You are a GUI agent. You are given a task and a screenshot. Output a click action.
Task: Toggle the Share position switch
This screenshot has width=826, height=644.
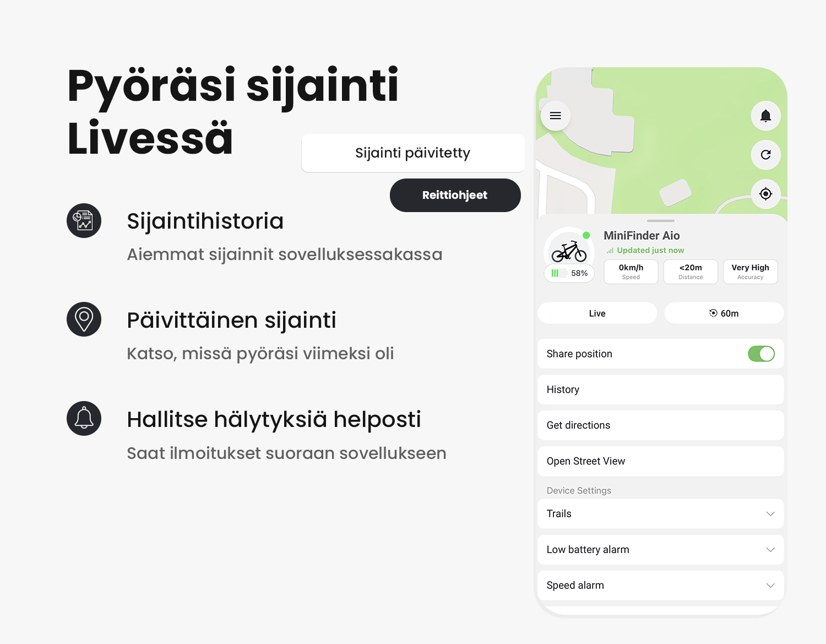(x=761, y=354)
